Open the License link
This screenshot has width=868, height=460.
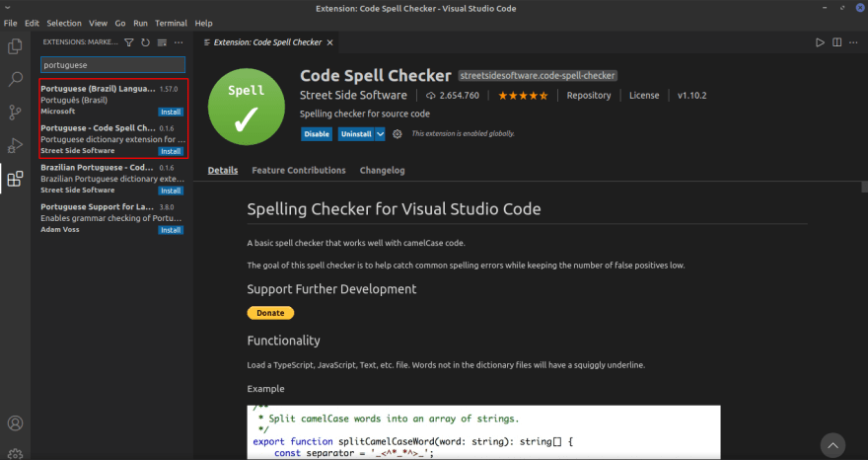click(644, 96)
